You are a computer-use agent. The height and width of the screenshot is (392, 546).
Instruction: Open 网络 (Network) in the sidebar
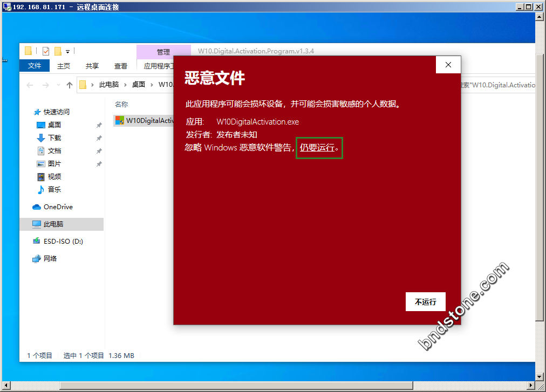50,259
